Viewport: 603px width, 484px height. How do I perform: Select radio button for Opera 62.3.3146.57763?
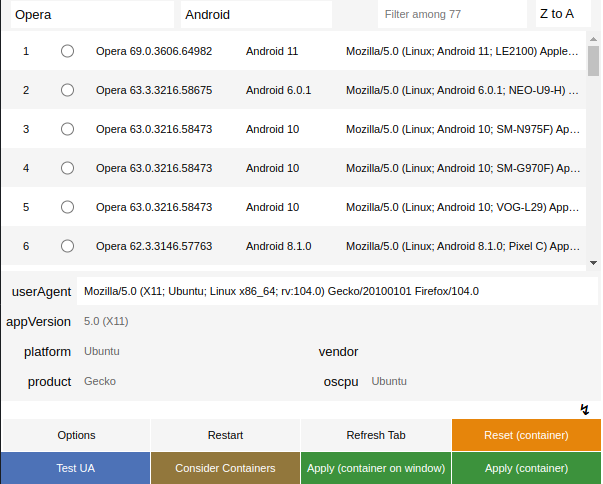coord(67,246)
